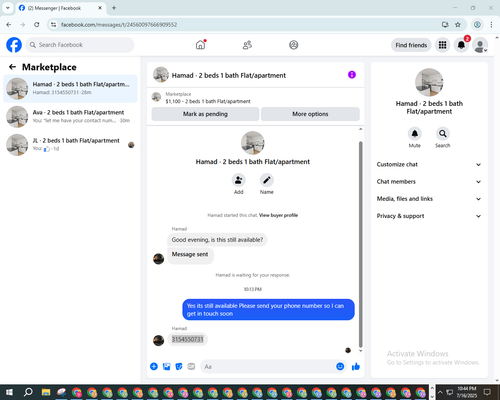Bookmark this page with the star icon
500x400 pixels.
point(458,25)
